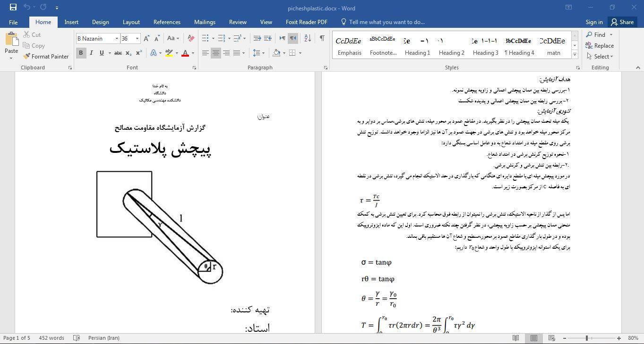Viewport: 644px width, 344px height.
Task: Click the Subscript icon
Action: click(129, 53)
